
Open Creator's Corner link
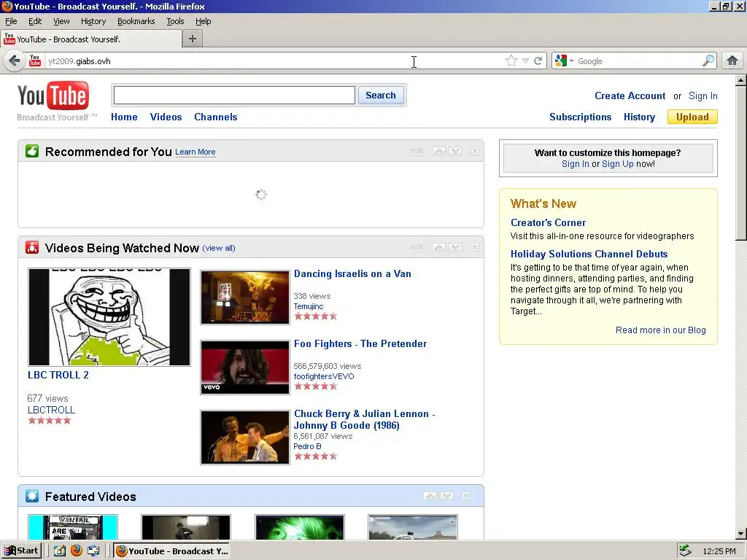point(548,222)
